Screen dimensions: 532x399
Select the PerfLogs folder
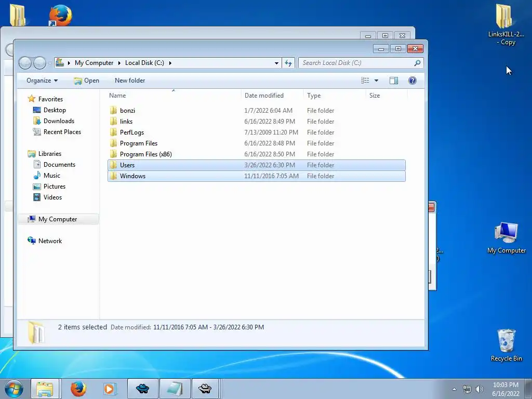point(257,132)
